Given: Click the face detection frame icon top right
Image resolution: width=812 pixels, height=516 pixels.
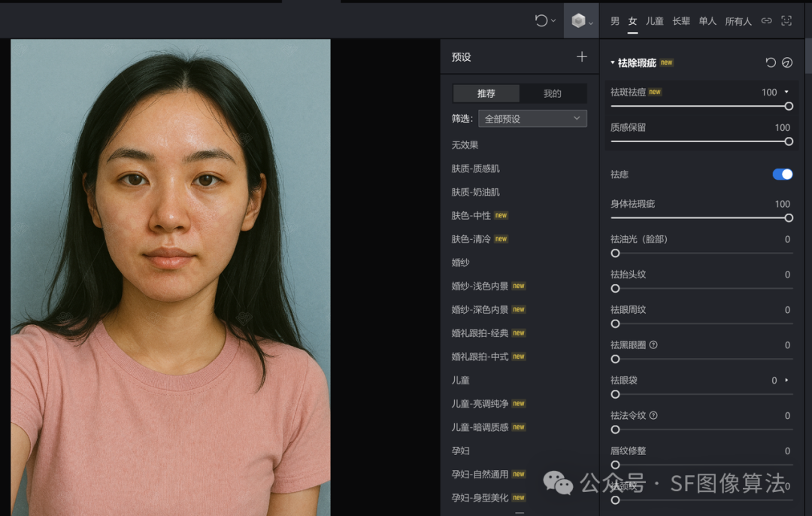Looking at the screenshot, I should [788, 21].
